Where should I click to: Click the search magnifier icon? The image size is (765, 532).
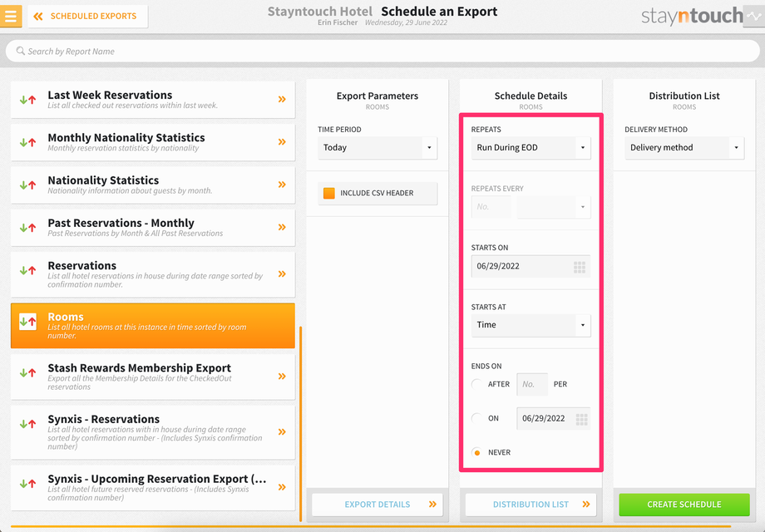tap(21, 51)
